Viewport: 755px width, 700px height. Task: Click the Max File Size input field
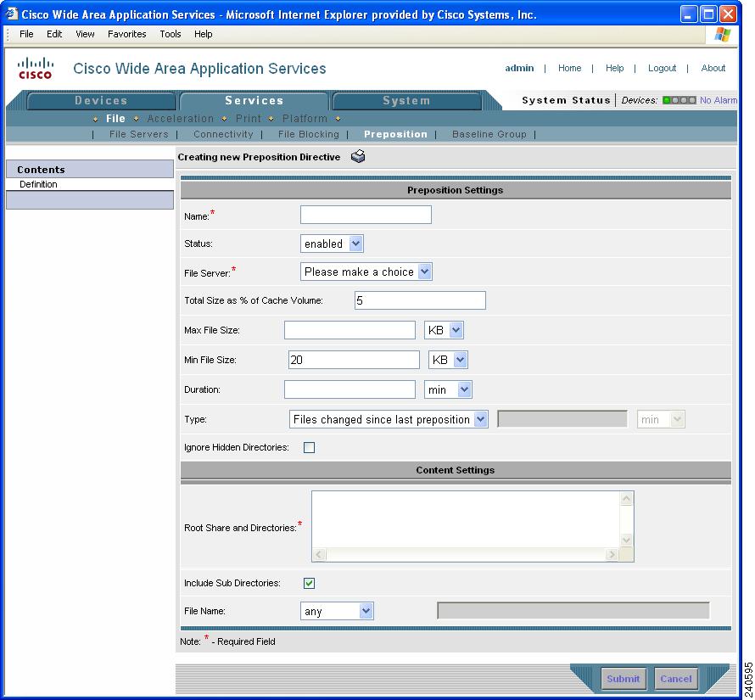tap(350, 331)
